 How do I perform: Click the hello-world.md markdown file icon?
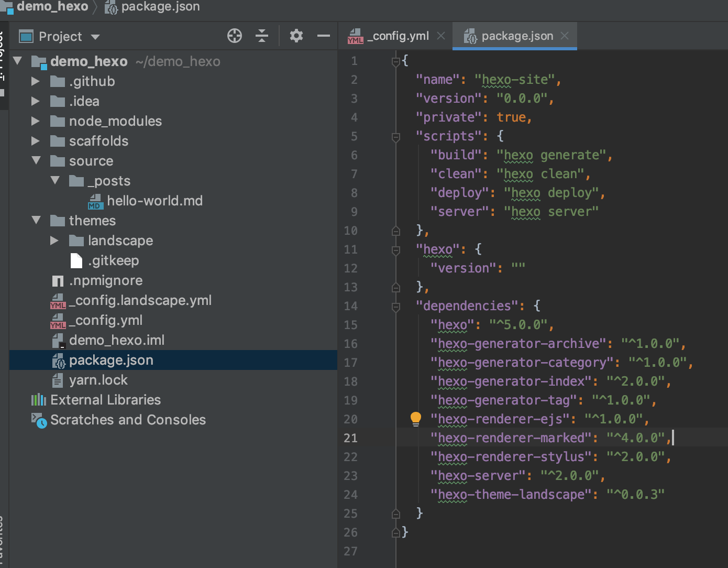95,201
